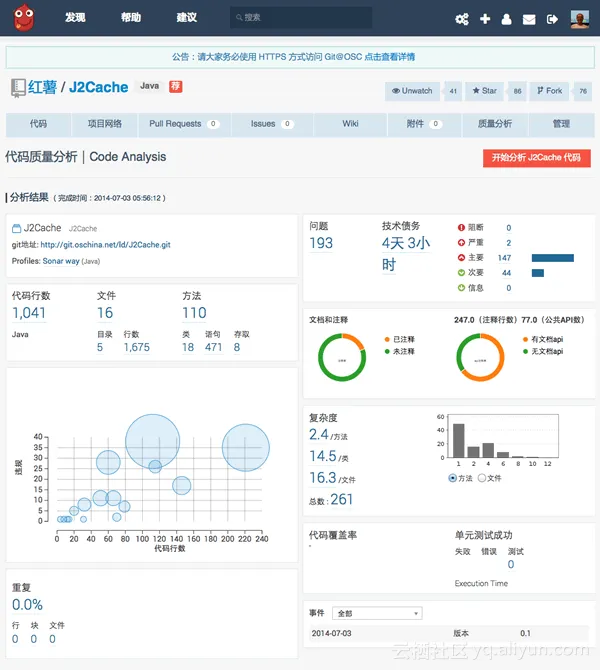600x670 pixels.
Task: Click the Unwatch button
Action: click(x=412, y=91)
